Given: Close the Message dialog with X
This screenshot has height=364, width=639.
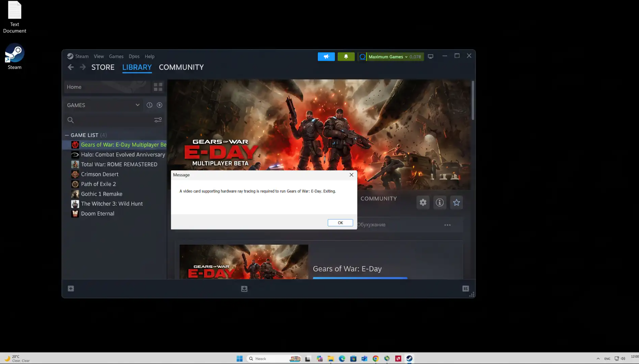Looking at the screenshot, I should point(351,175).
